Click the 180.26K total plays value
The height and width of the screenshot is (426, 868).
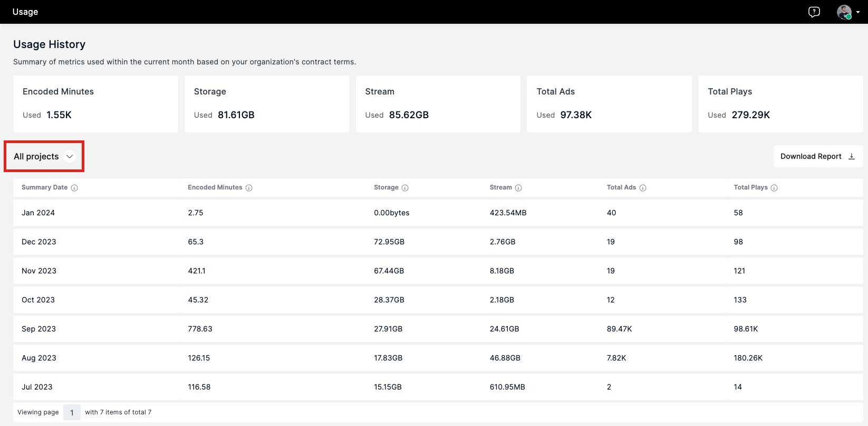click(x=748, y=358)
